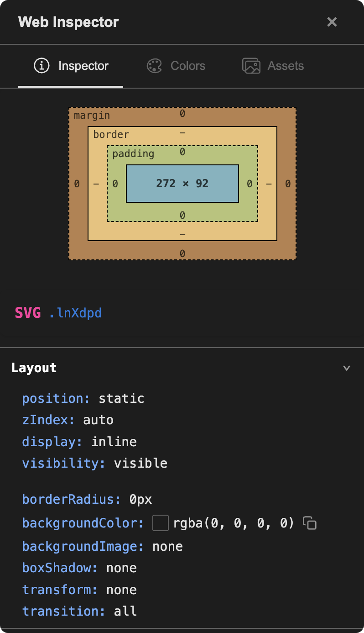364x633 pixels.
Task: Click the Layout section header
Action: (34, 368)
